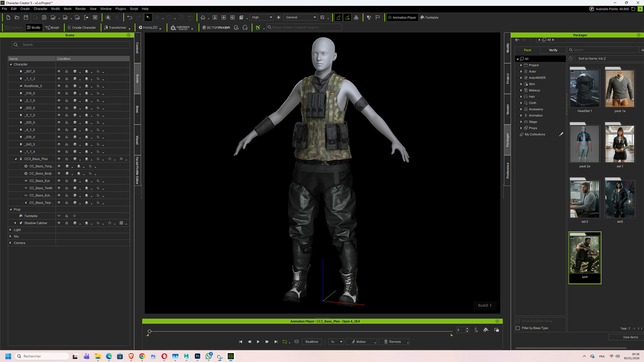Toggle visibility of Shadow Catcher
The image size is (644, 362).
tap(59, 223)
